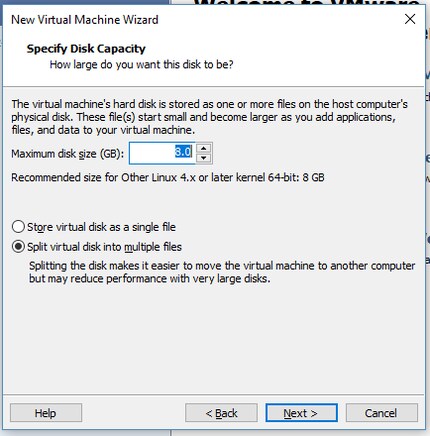430x436 pixels.
Task: Click inside the Maximum disk size field
Action: pos(162,153)
